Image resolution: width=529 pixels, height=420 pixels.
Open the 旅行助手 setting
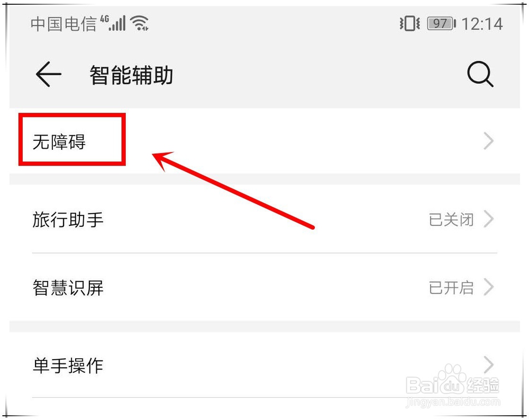264,220
